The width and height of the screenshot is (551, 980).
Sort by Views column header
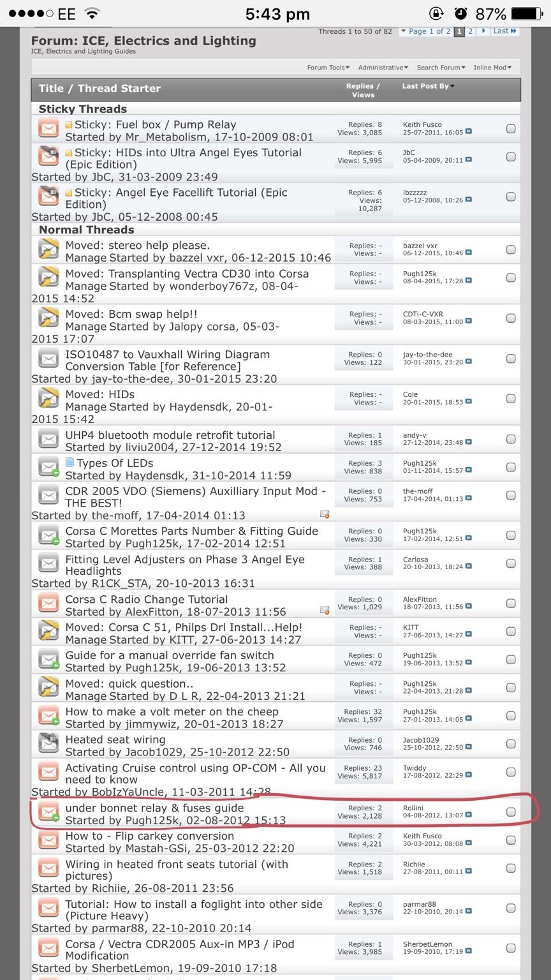[x=363, y=95]
